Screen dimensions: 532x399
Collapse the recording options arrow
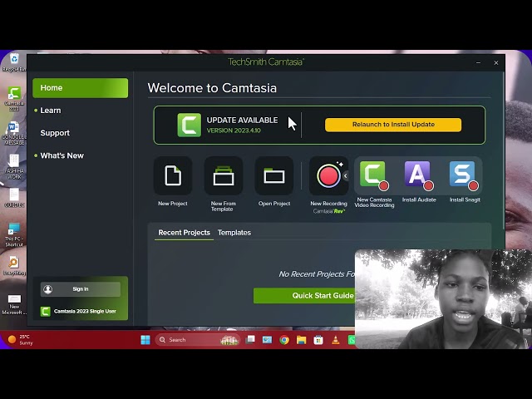[346, 175]
